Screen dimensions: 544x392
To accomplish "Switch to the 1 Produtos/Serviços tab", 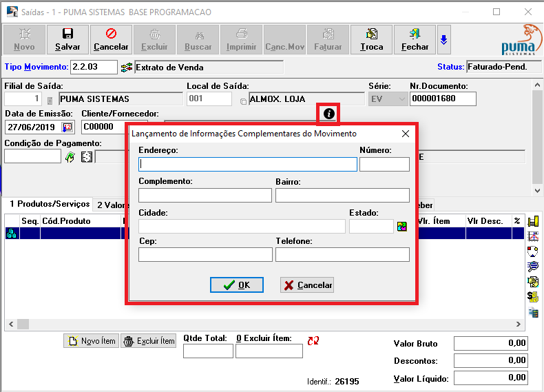I will (50, 204).
